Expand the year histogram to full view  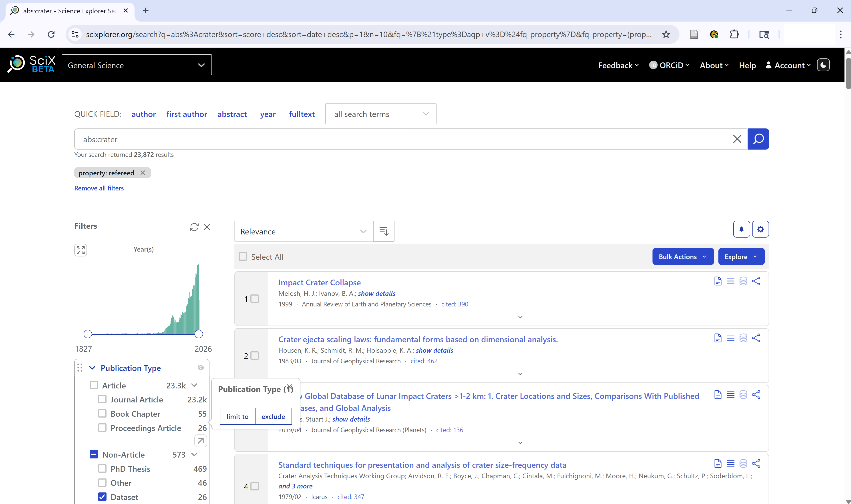click(80, 250)
